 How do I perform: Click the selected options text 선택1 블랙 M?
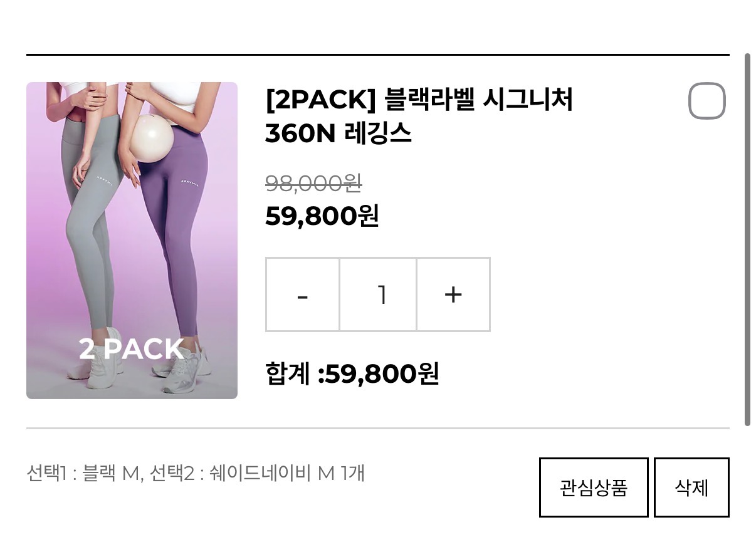(85, 473)
